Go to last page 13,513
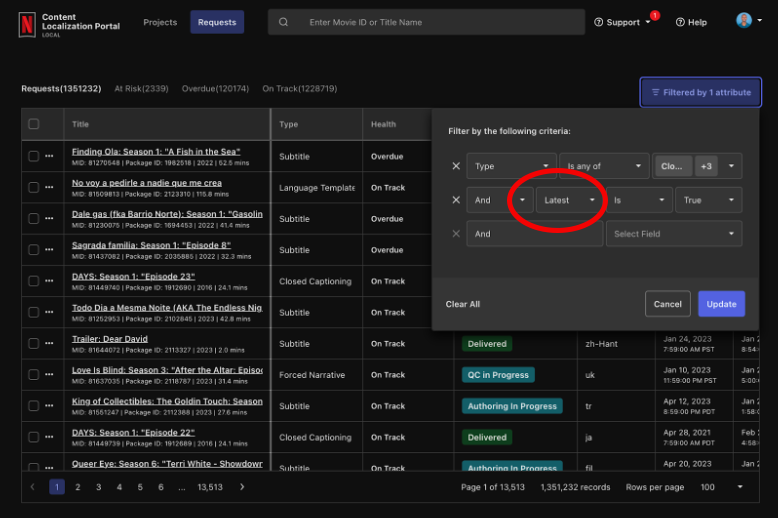This screenshot has width=778, height=518. (x=210, y=487)
